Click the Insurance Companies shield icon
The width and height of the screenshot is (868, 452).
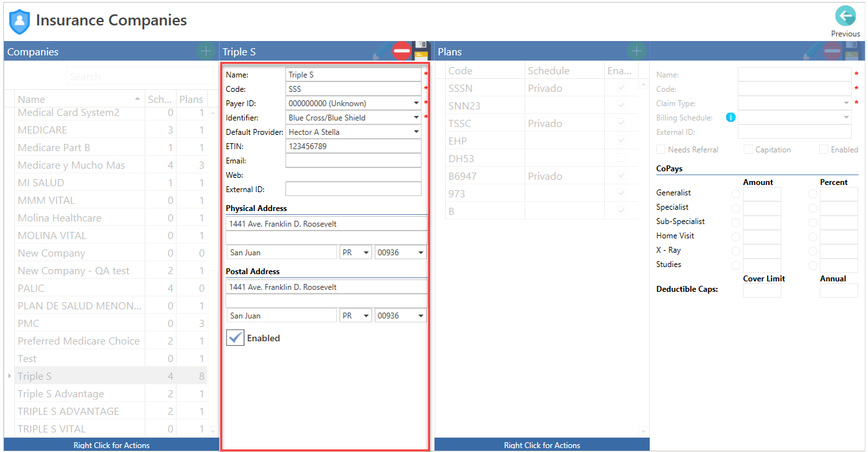(x=20, y=21)
